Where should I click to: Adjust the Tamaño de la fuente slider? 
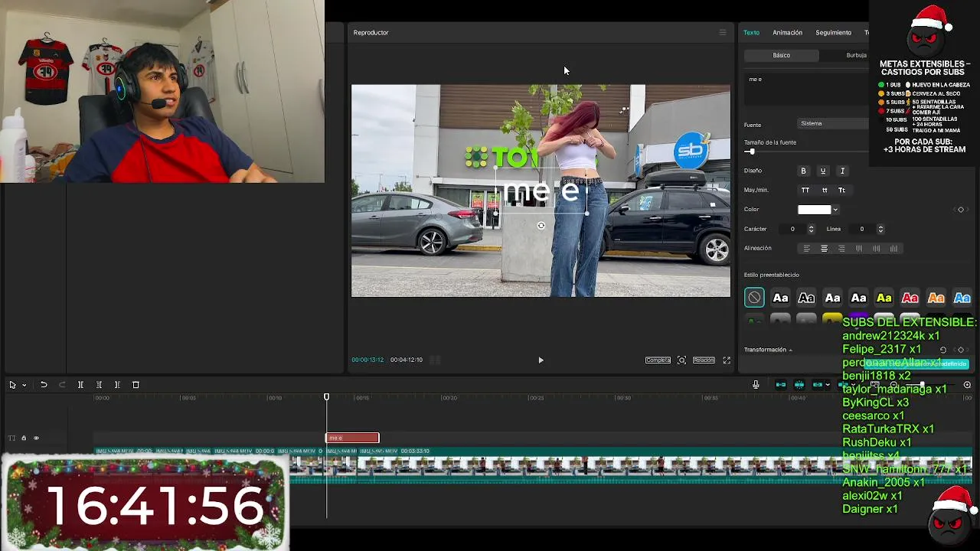tap(752, 152)
